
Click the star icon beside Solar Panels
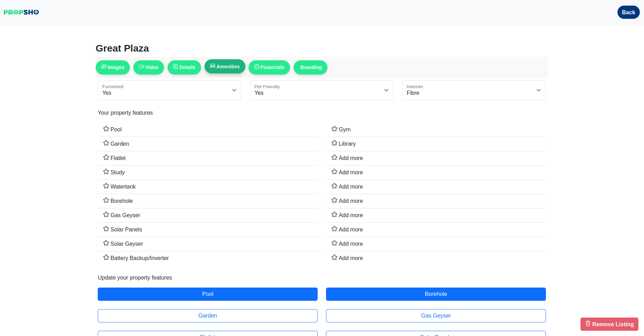point(106,229)
